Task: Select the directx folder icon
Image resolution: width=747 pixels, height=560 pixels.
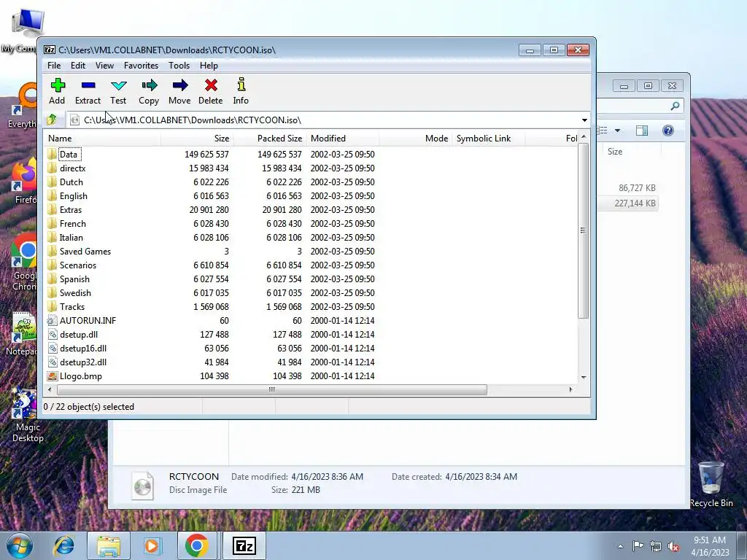Action: (52, 168)
